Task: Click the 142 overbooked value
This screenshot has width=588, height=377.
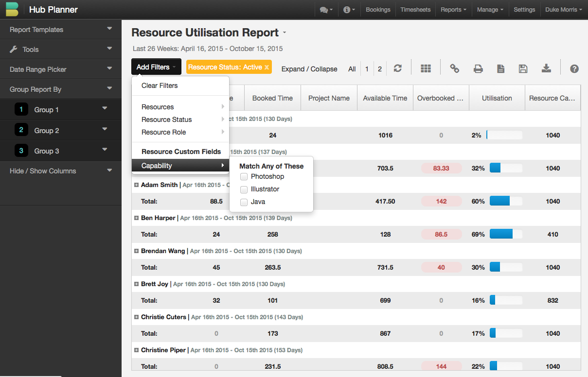Action: click(x=441, y=201)
